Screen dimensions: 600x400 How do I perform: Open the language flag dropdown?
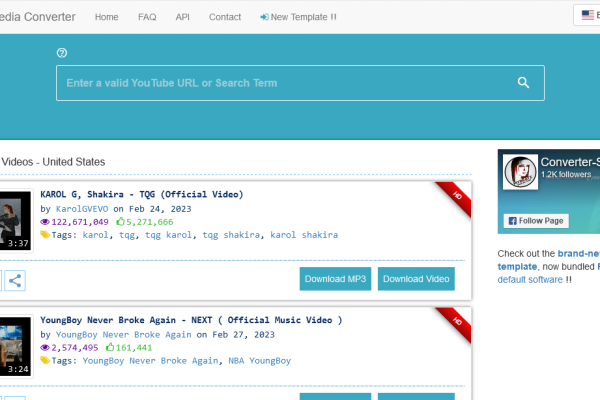point(586,16)
